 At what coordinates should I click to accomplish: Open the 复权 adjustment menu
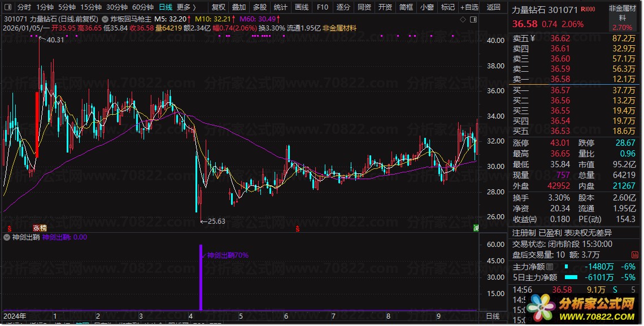coord(219,7)
